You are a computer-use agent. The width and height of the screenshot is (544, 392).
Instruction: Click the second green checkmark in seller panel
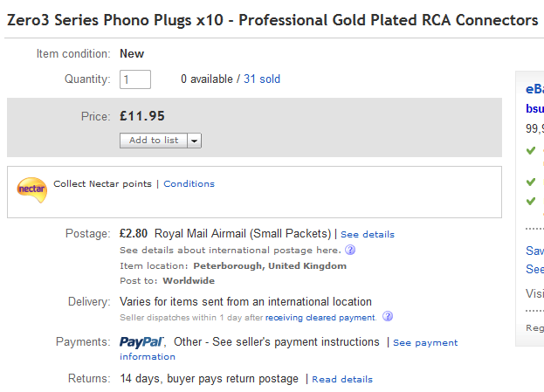click(x=531, y=182)
